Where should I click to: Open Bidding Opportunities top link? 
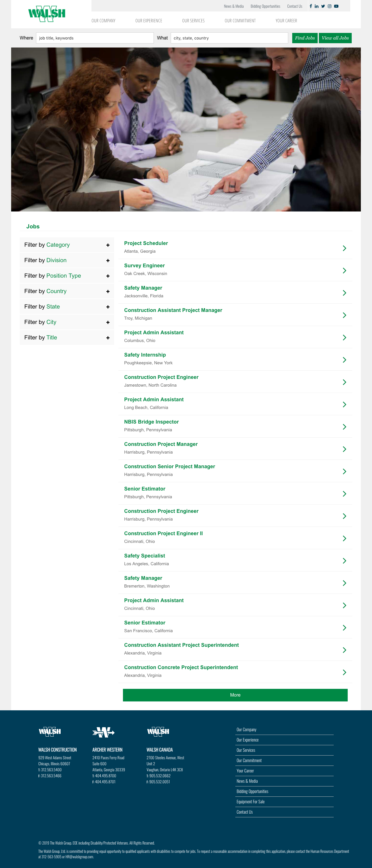click(x=265, y=6)
